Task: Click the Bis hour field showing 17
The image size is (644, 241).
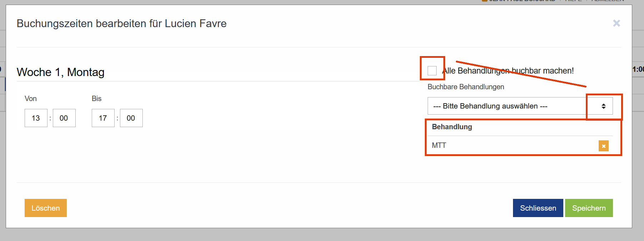Action: coord(103,118)
